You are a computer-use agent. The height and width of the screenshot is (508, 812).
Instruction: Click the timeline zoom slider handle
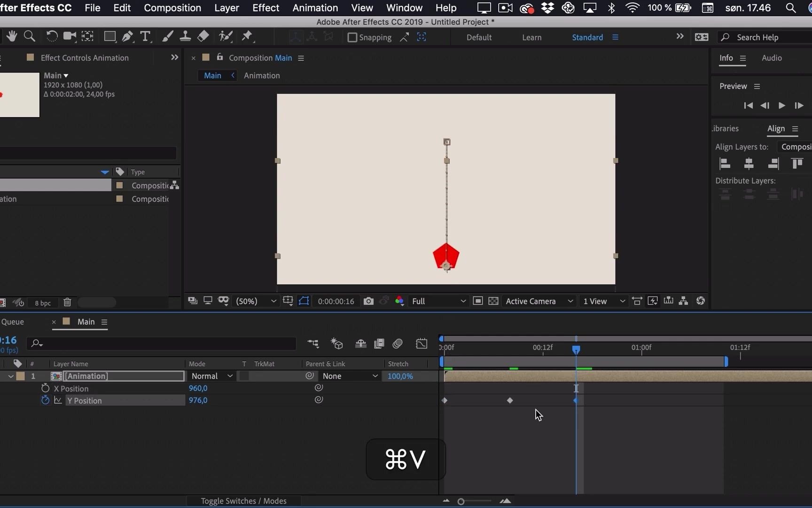pyautogui.click(x=461, y=501)
